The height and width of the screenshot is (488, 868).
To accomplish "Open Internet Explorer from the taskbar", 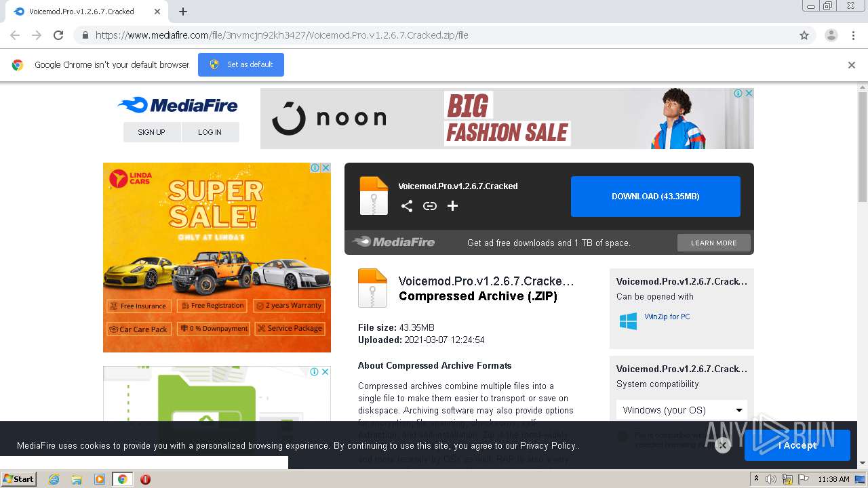I will pyautogui.click(x=54, y=479).
